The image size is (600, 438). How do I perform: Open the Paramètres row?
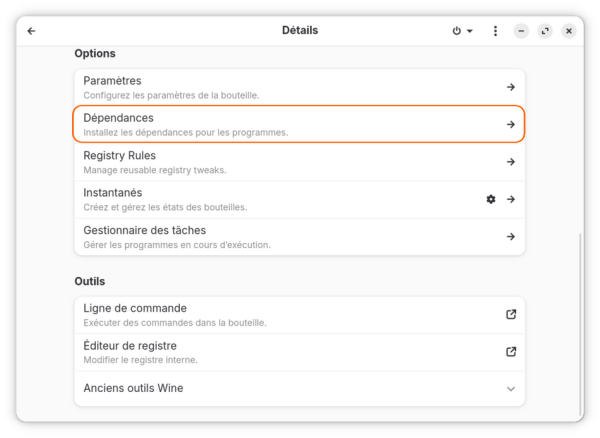(x=300, y=87)
